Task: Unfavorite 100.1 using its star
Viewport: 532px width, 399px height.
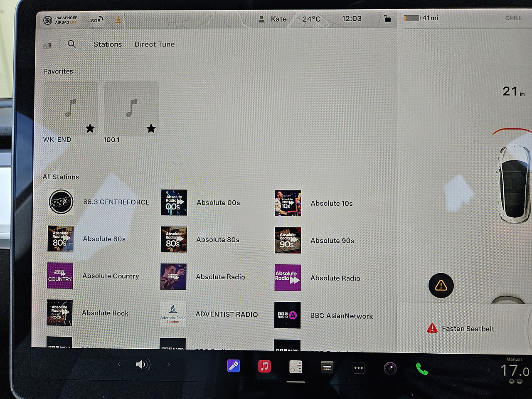Action: (x=151, y=128)
